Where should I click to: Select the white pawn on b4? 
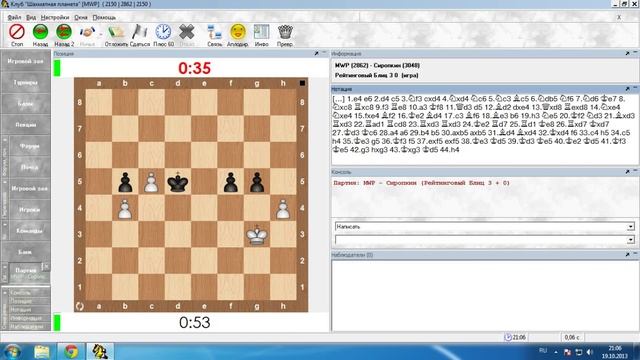[x=125, y=209]
